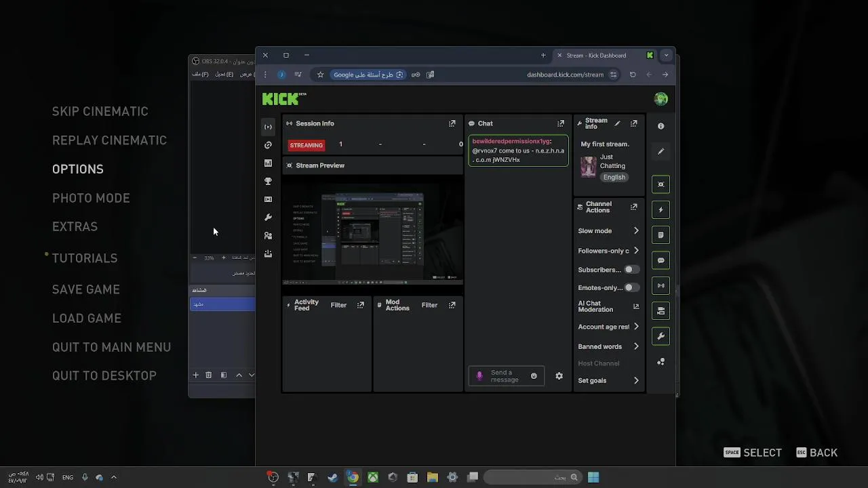The height and width of the screenshot is (488, 868).
Task: Toggle stream preview widget in right rail
Action: tap(660, 184)
